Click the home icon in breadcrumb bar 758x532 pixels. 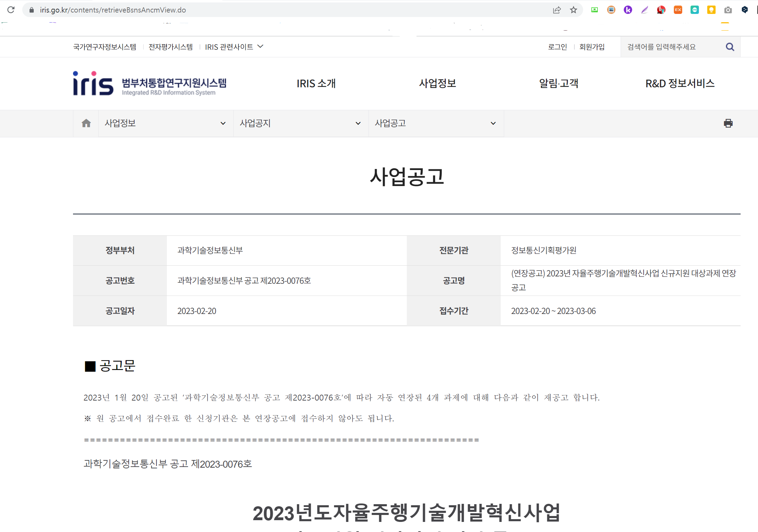tap(86, 123)
